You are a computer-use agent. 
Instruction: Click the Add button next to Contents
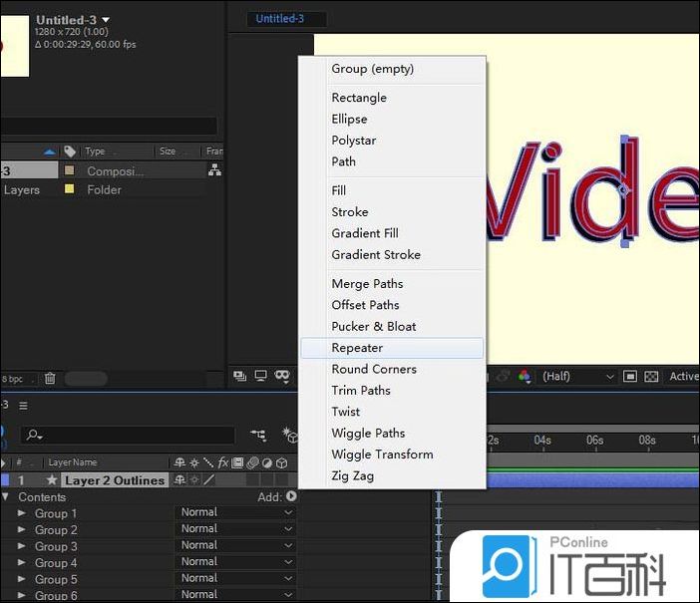[x=291, y=496]
